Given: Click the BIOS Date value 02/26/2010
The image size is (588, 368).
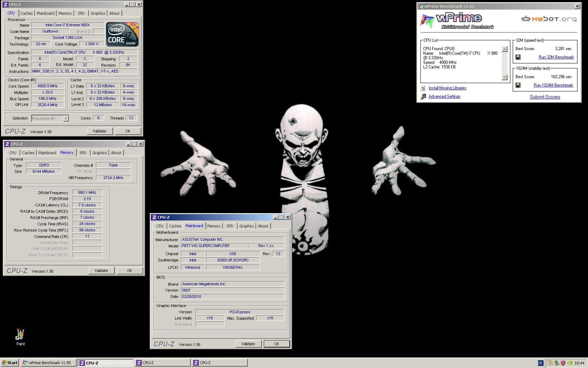Looking at the screenshot, I should [x=232, y=297].
